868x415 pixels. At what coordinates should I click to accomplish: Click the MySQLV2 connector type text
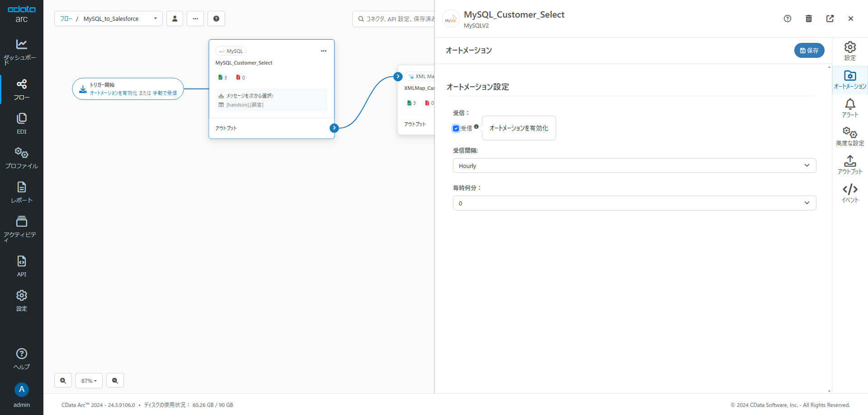pos(476,26)
